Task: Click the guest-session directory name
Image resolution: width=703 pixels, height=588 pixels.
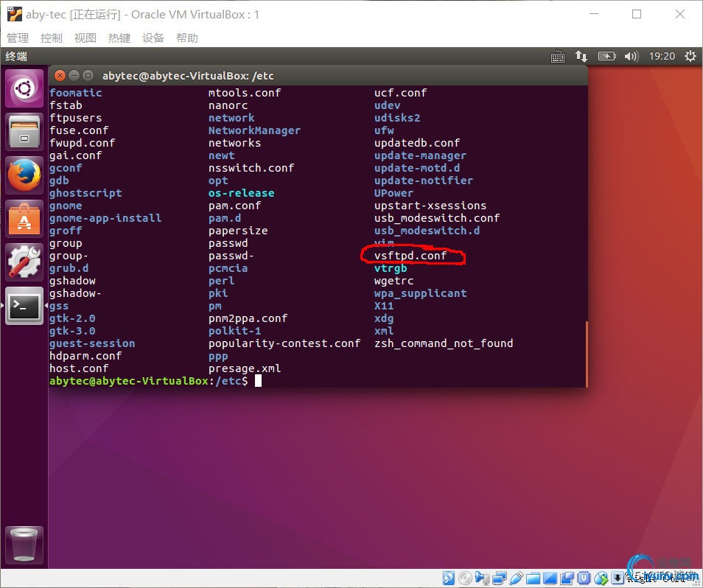Action: (x=92, y=344)
